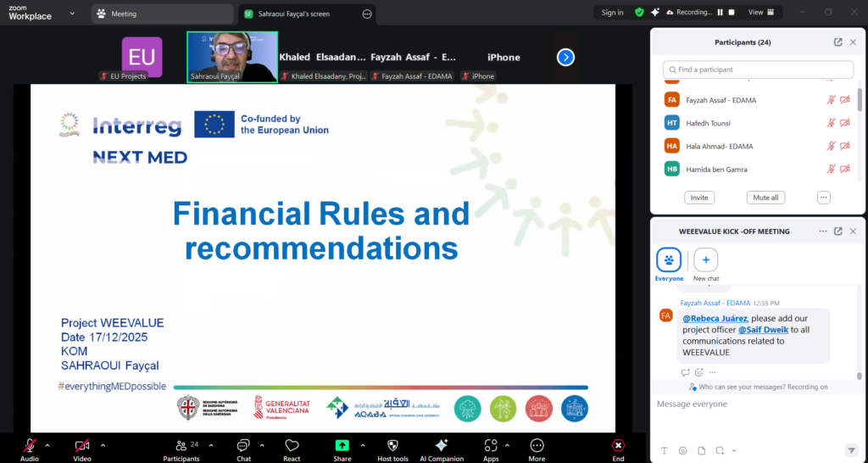The height and width of the screenshot is (463, 868).
Task: Unmute microphone using the Audio button
Action: (x=30, y=445)
